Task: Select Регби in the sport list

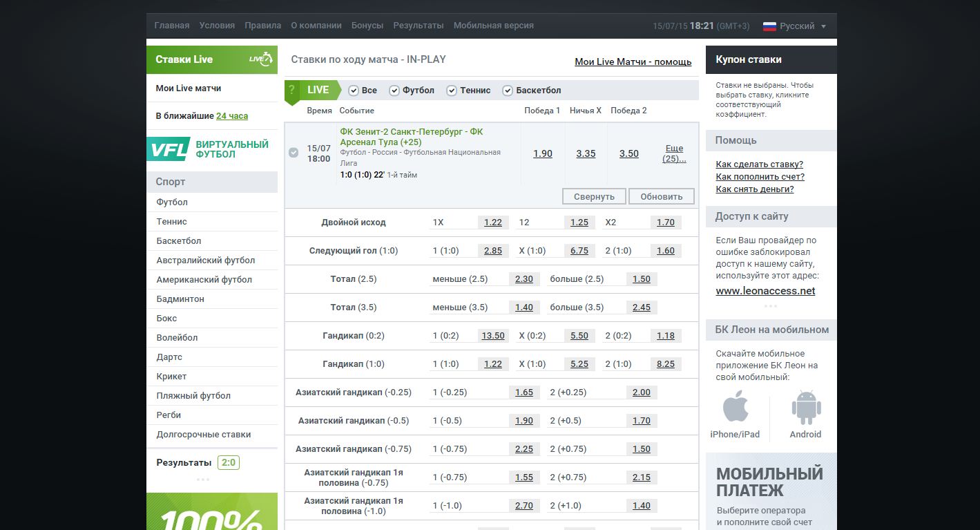Action: coord(169,415)
